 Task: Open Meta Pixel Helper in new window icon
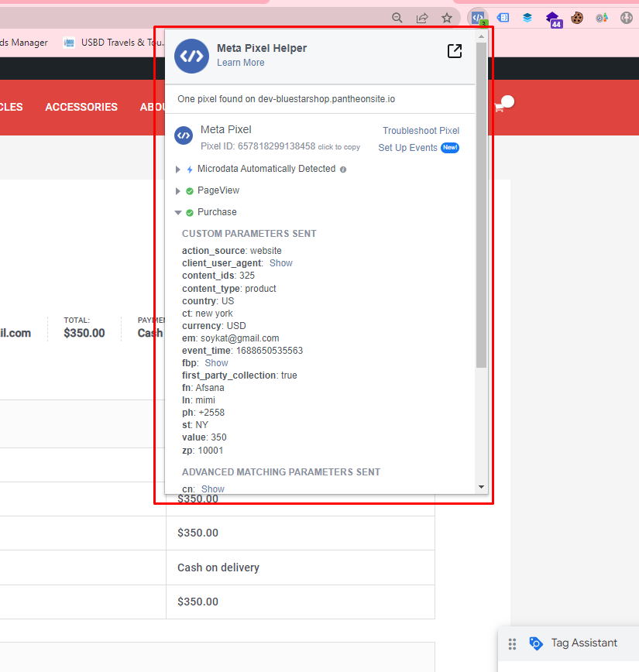(x=455, y=51)
